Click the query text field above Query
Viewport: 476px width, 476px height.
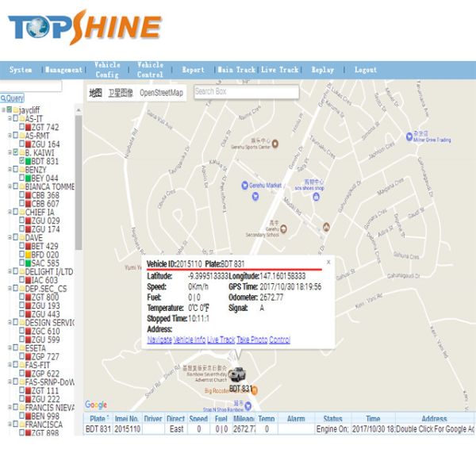[x=31, y=86]
